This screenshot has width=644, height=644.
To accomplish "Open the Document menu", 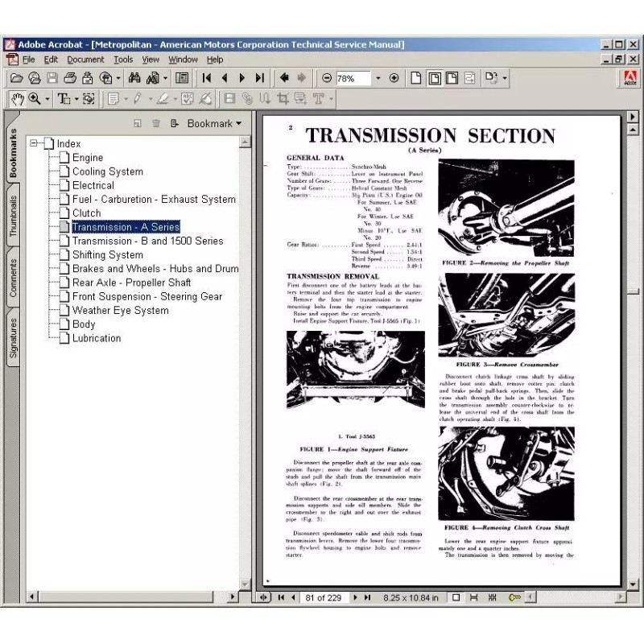I will pos(85,60).
